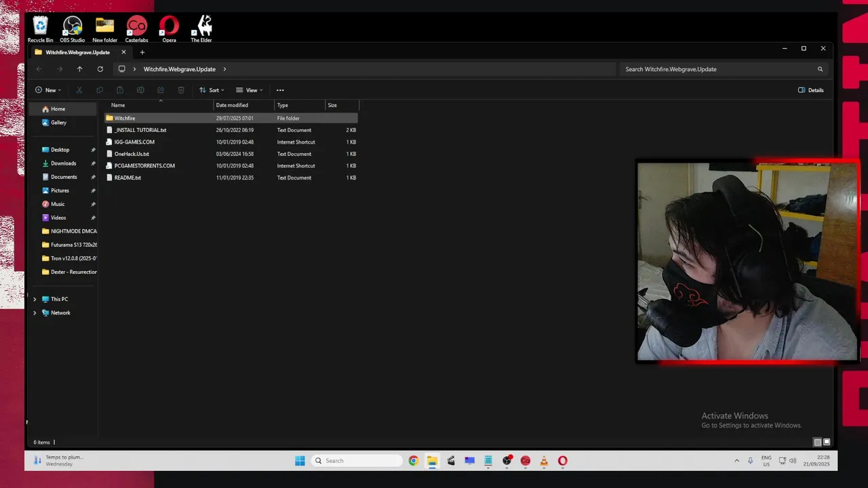Click the Windows Start button
Viewport: 868px width, 488px height.
point(300,461)
